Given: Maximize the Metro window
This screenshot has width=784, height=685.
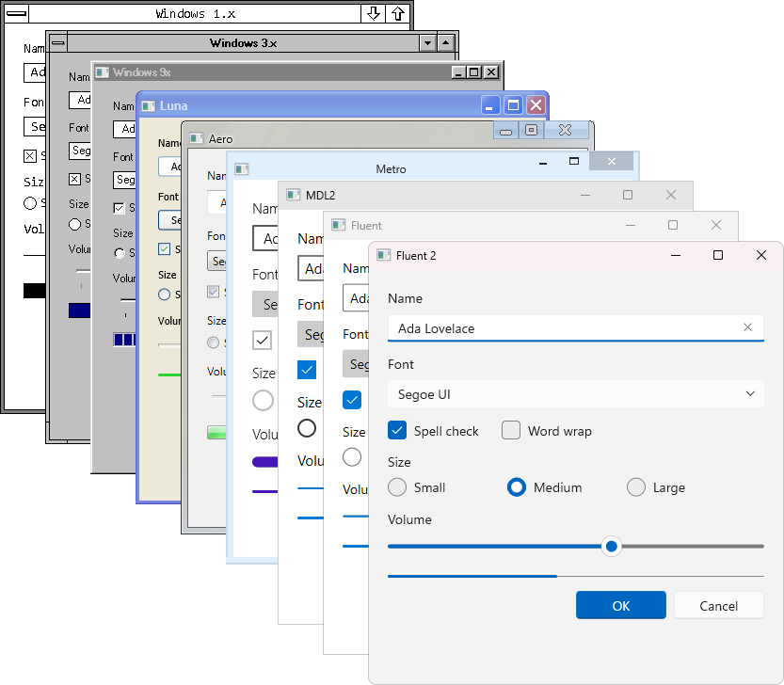Looking at the screenshot, I should pyautogui.click(x=574, y=161).
